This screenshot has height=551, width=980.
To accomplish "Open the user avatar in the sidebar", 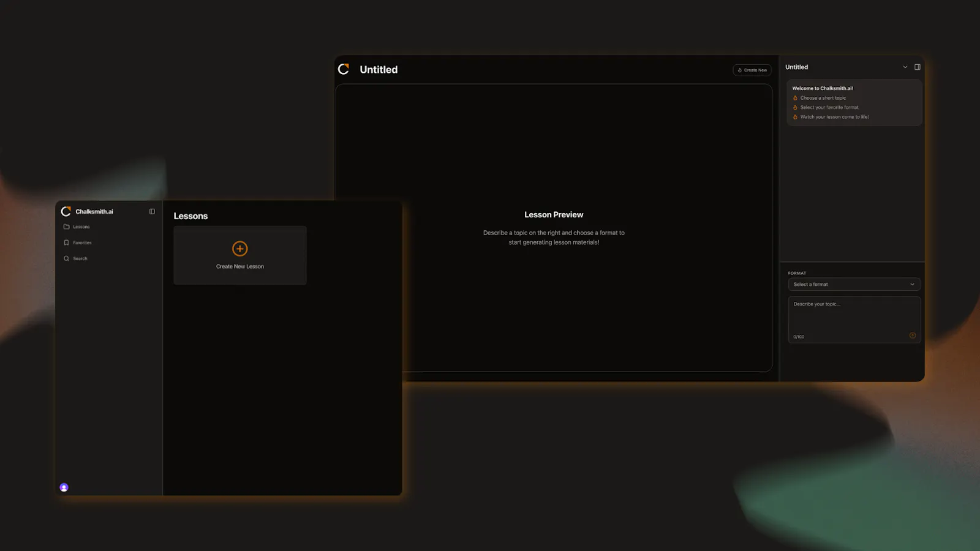I will click(64, 487).
